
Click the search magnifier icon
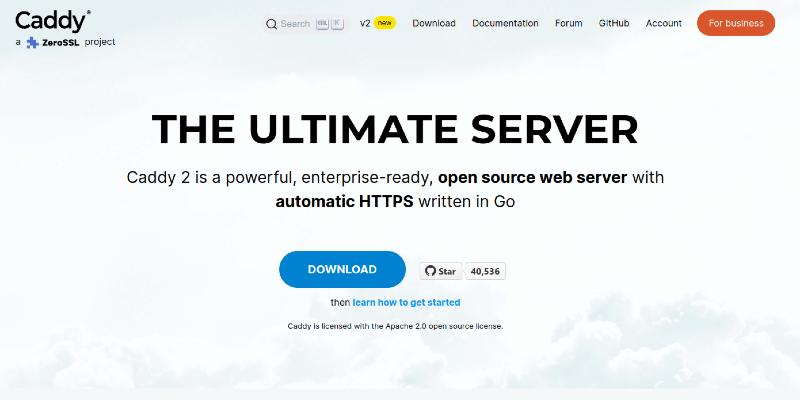coord(271,24)
